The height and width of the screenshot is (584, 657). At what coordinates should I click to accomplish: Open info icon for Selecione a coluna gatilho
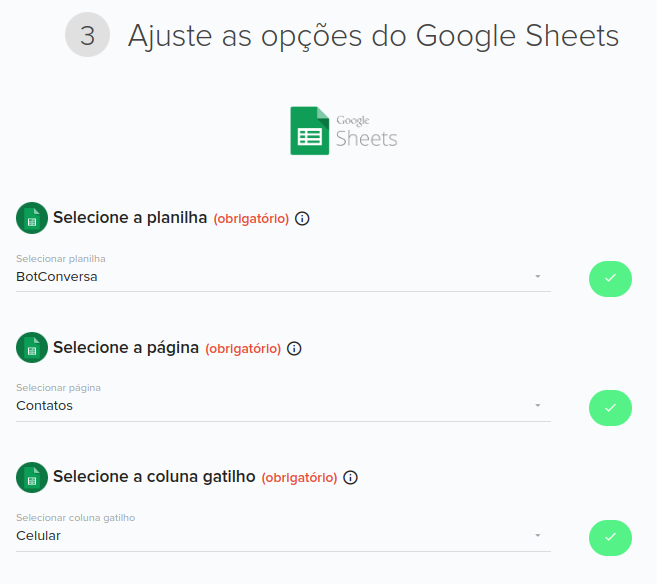click(350, 478)
